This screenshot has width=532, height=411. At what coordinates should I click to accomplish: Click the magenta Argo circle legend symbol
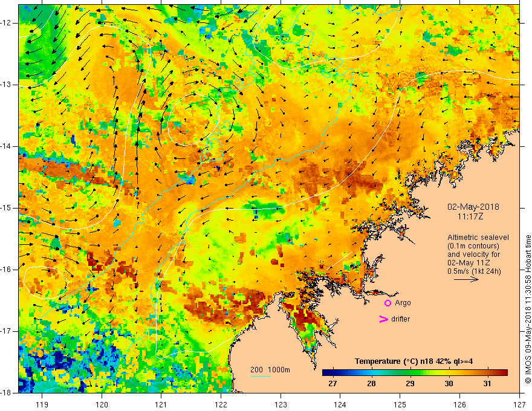pos(388,303)
